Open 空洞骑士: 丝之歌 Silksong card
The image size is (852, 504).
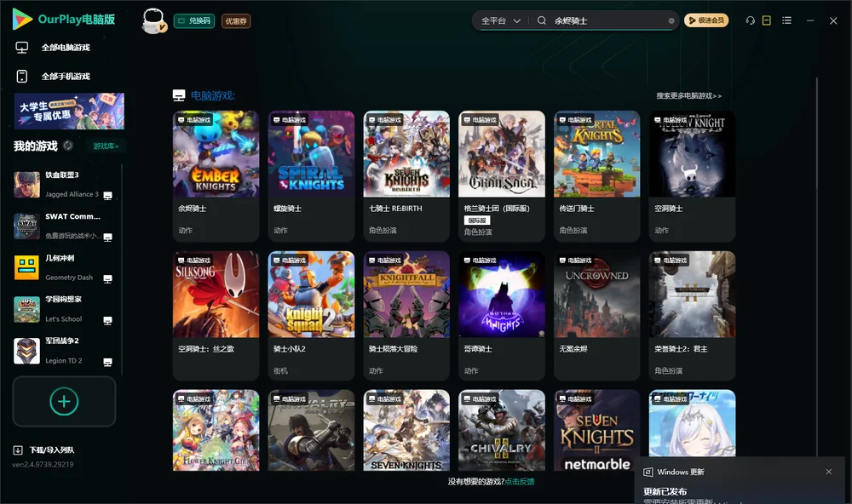[216, 316]
